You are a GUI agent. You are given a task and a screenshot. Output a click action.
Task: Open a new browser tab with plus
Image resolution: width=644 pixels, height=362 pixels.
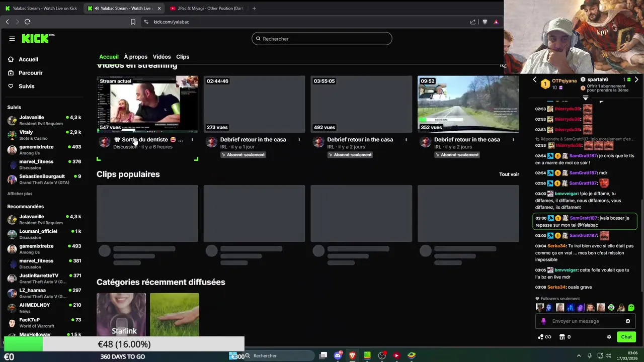click(x=254, y=8)
